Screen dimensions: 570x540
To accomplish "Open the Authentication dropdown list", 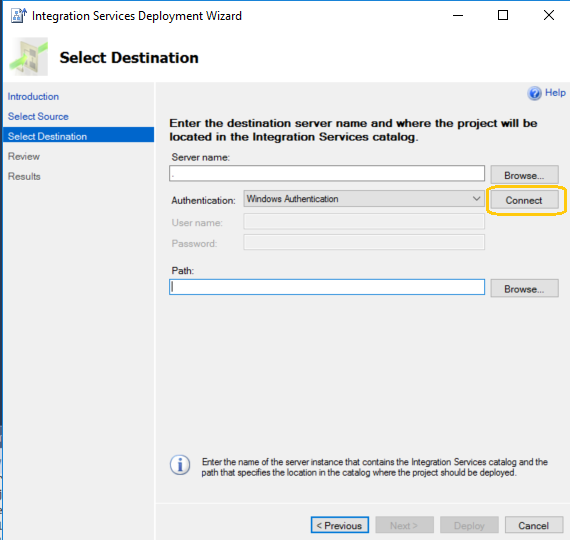I will click(364, 199).
